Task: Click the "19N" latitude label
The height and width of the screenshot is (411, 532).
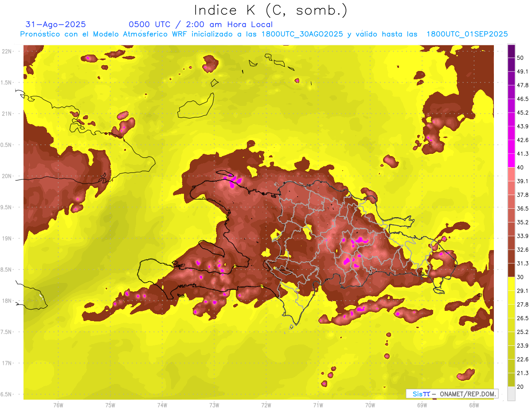Action: click(x=7, y=239)
